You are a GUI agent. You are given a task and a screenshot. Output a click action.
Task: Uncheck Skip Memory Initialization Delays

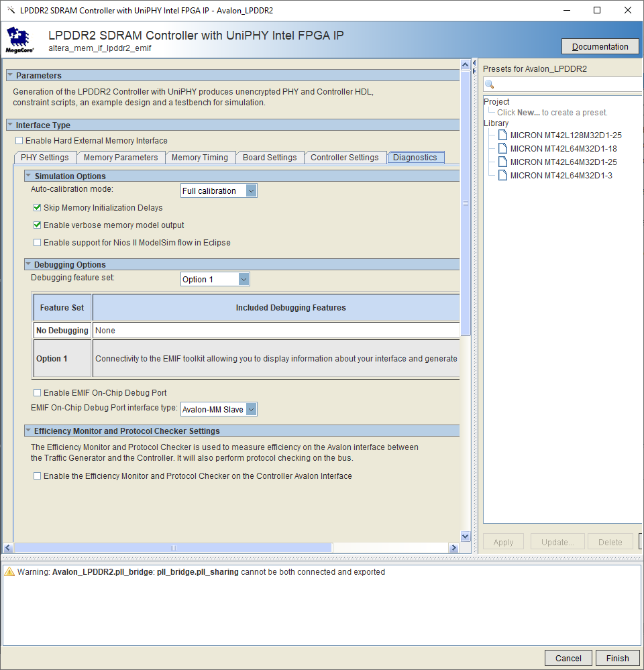click(x=37, y=208)
